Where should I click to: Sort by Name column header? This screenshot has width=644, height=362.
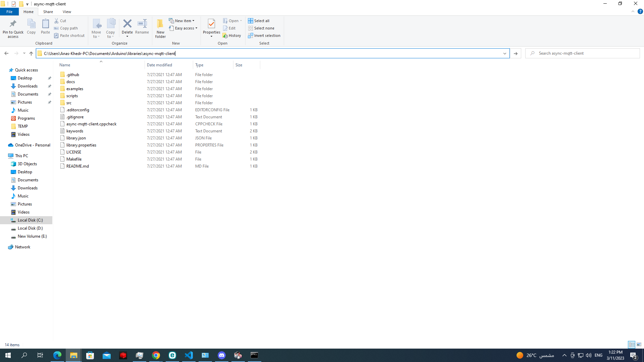[x=101, y=65]
